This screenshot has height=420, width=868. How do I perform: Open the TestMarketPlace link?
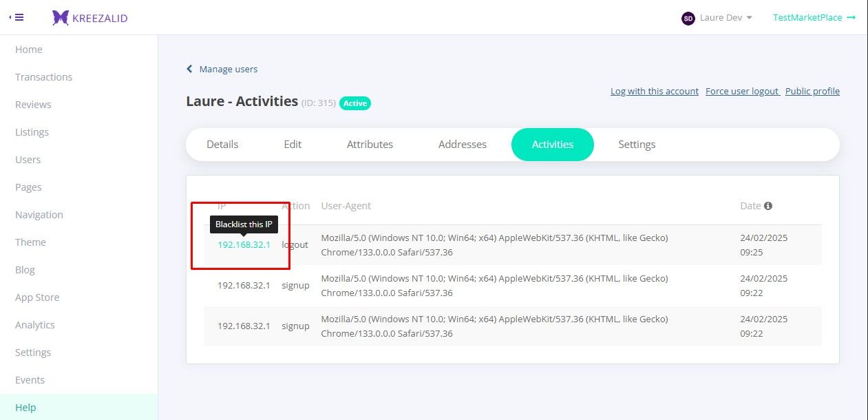coord(814,18)
